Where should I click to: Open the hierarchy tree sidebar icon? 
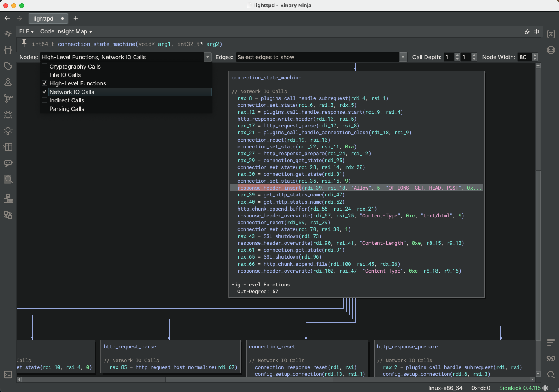click(8, 199)
